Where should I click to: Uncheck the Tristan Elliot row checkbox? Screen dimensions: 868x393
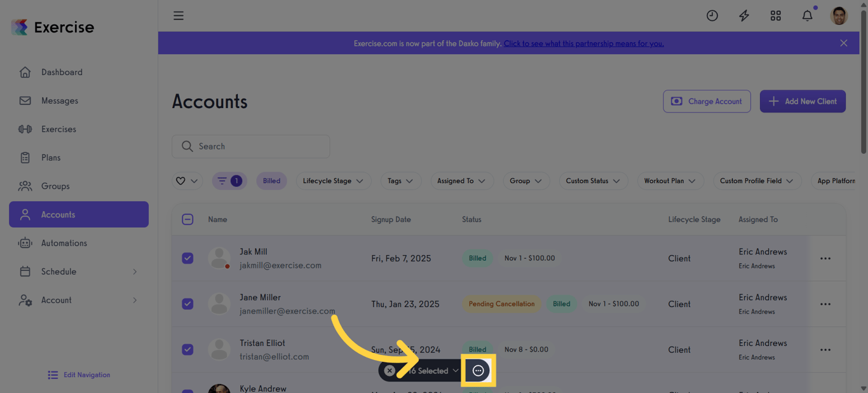187,350
